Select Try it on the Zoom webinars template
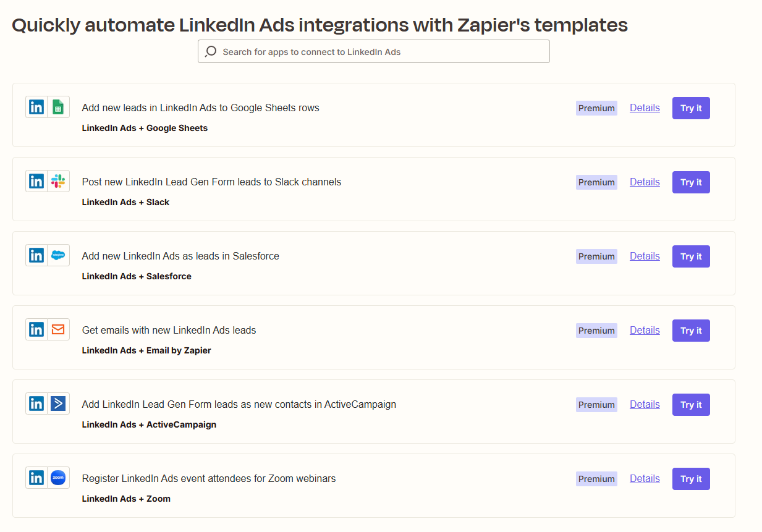This screenshot has width=762, height=532. [x=691, y=479]
